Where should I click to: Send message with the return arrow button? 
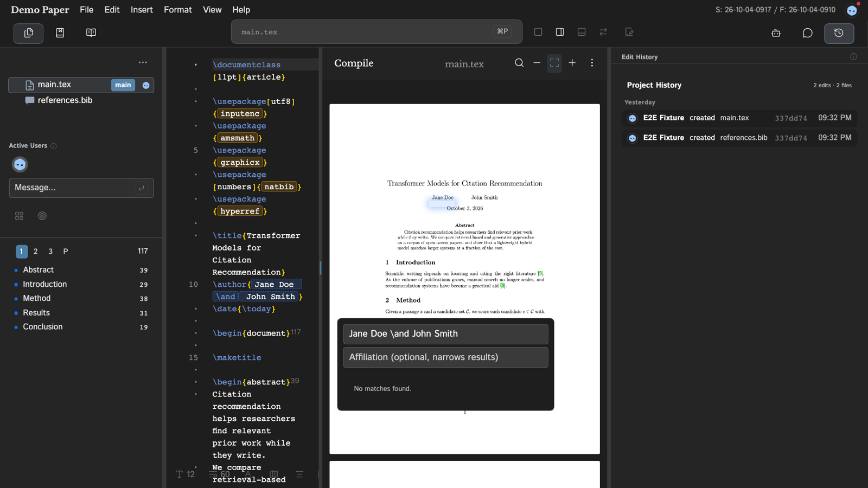[141, 188]
